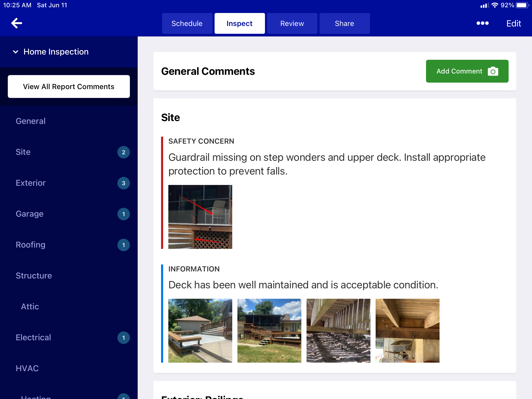This screenshot has height=399, width=532.
Task: Select the HVAC section
Action: click(x=27, y=368)
